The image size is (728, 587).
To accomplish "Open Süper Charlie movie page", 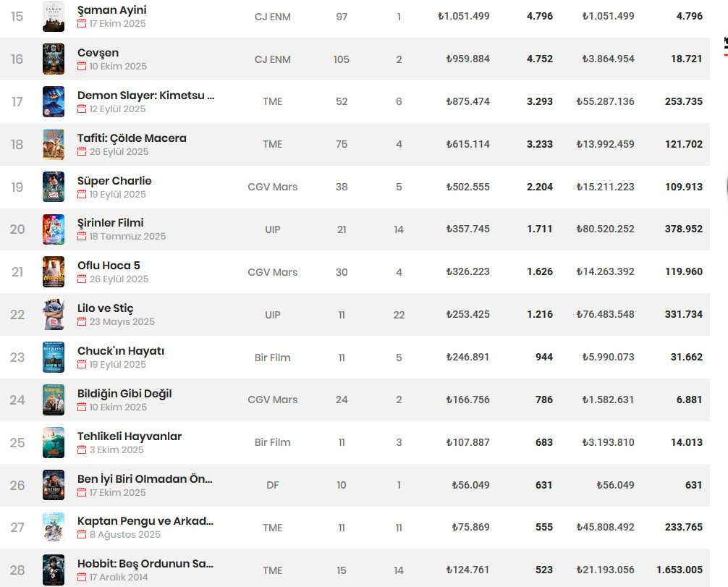I will (114, 180).
